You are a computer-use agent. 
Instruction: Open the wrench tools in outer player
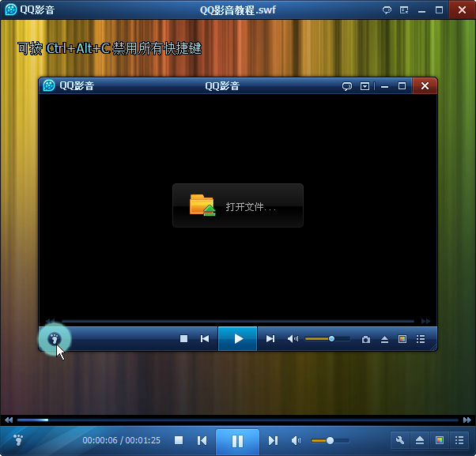[400, 440]
